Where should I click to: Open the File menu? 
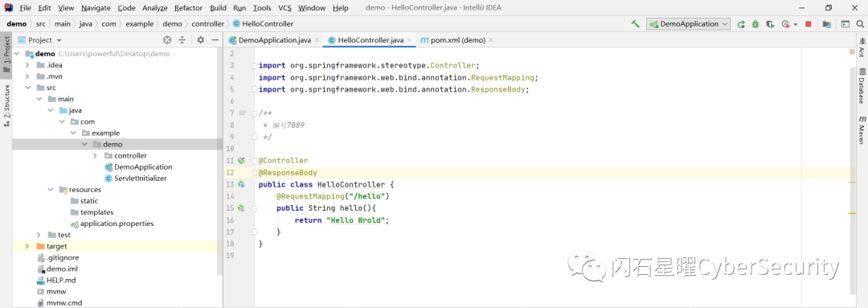(25, 8)
